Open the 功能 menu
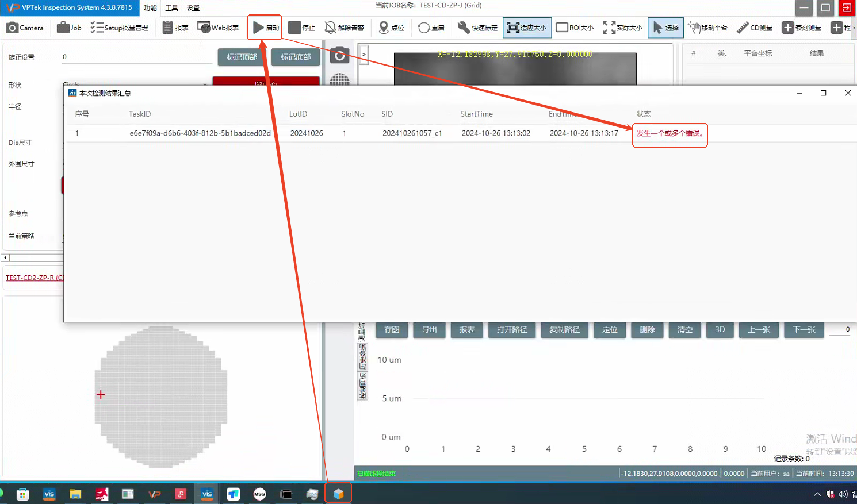857x504 pixels. point(150,8)
